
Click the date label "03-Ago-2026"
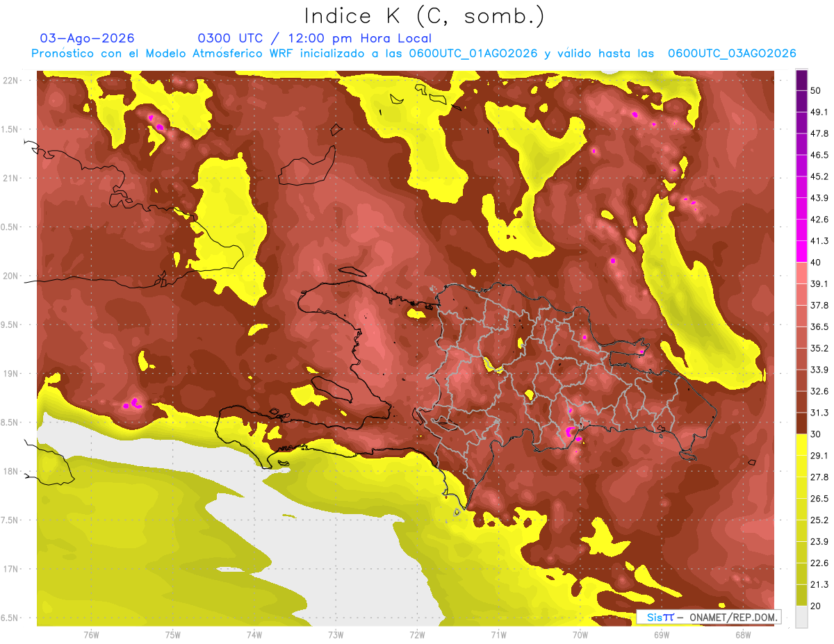click(87, 38)
